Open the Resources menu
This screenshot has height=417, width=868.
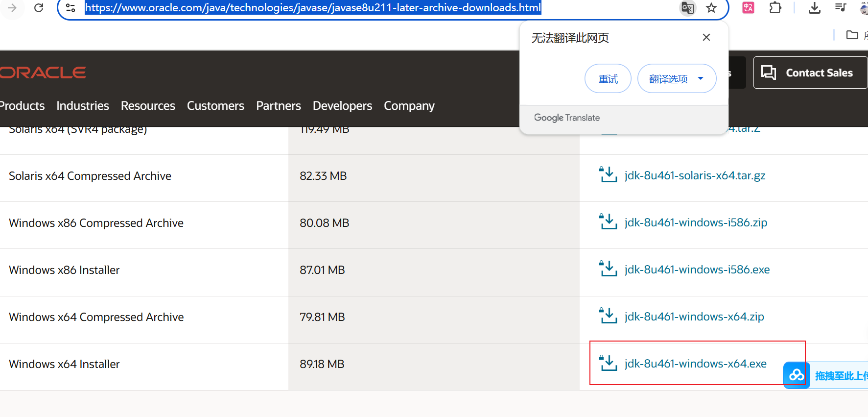(148, 106)
